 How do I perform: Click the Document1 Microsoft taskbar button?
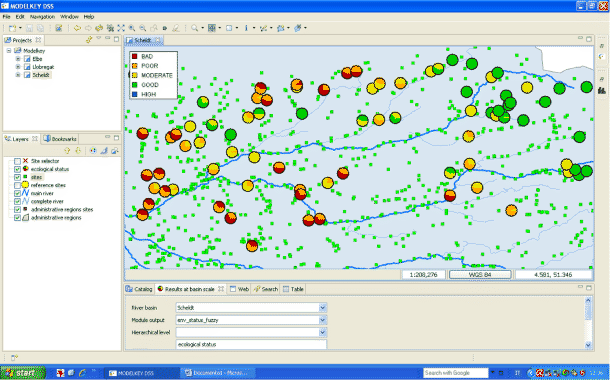pos(219,373)
